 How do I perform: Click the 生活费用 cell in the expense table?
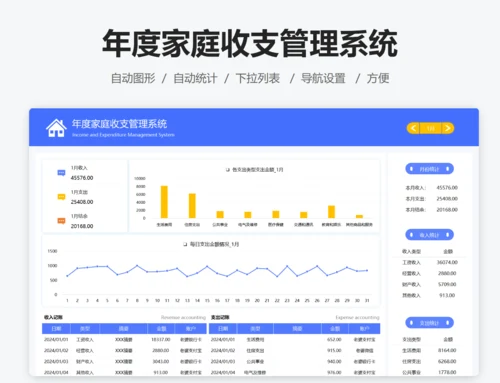pyautogui.click(x=255, y=340)
